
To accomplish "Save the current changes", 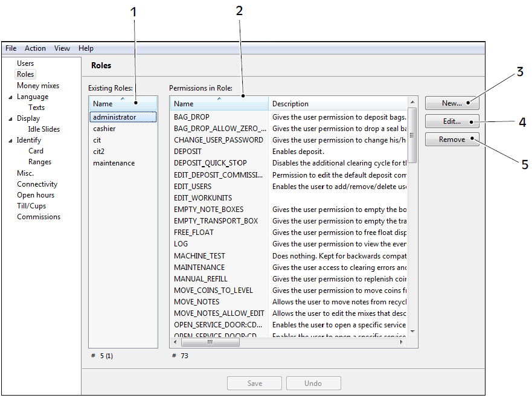I will pyautogui.click(x=254, y=383).
